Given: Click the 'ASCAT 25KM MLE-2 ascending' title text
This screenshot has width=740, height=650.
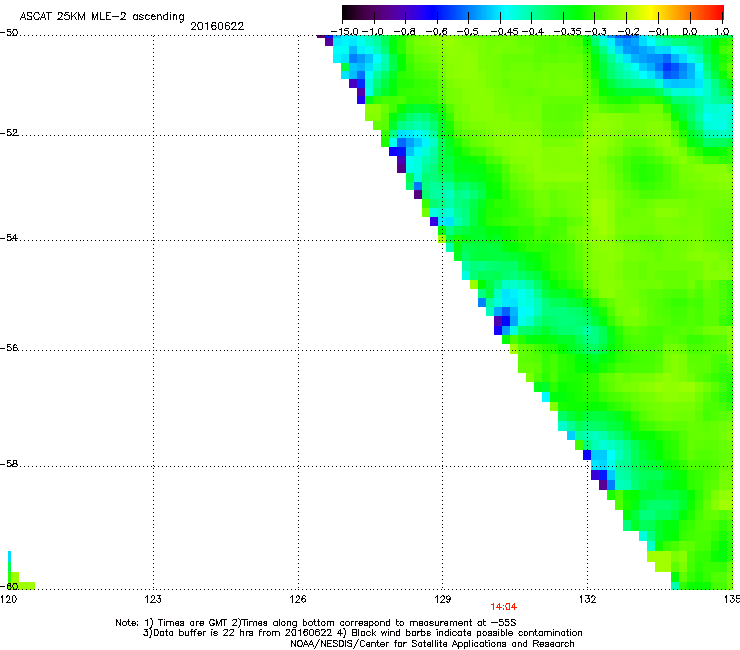Looking at the screenshot, I should tap(102, 17).
